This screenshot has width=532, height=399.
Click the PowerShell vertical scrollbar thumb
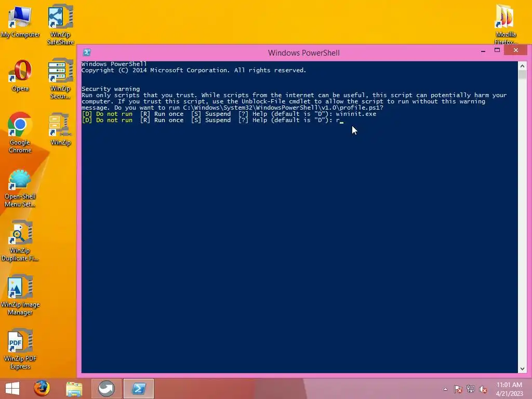coord(522,75)
